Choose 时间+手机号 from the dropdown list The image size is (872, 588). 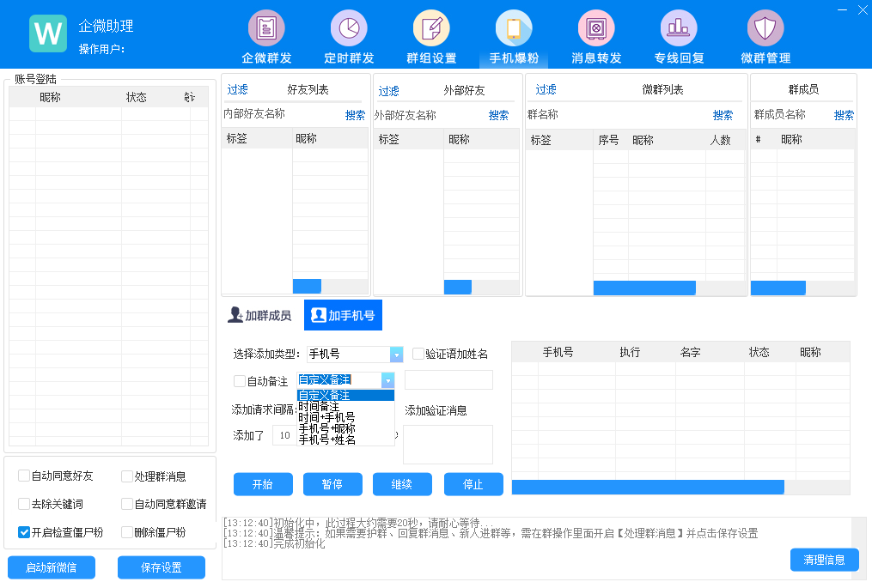pyautogui.click(x=326, y=417)
